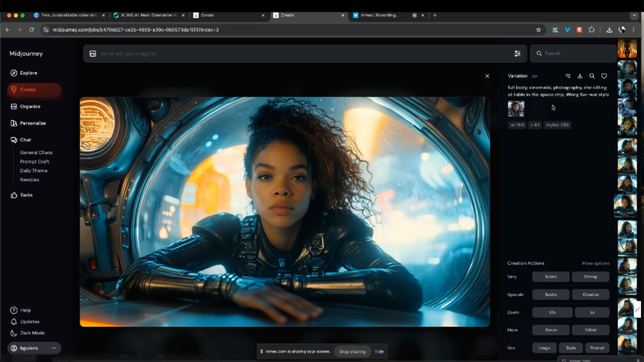The width and height of the screenshot is (644, 362).
Task: Close the image detail view
Action: tap(487, 76)
